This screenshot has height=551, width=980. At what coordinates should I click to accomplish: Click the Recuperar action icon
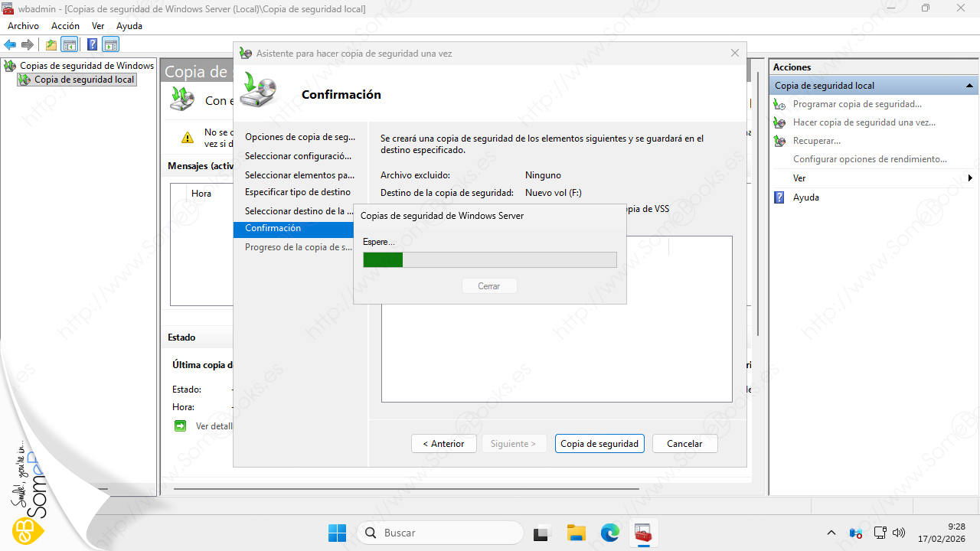779,141
